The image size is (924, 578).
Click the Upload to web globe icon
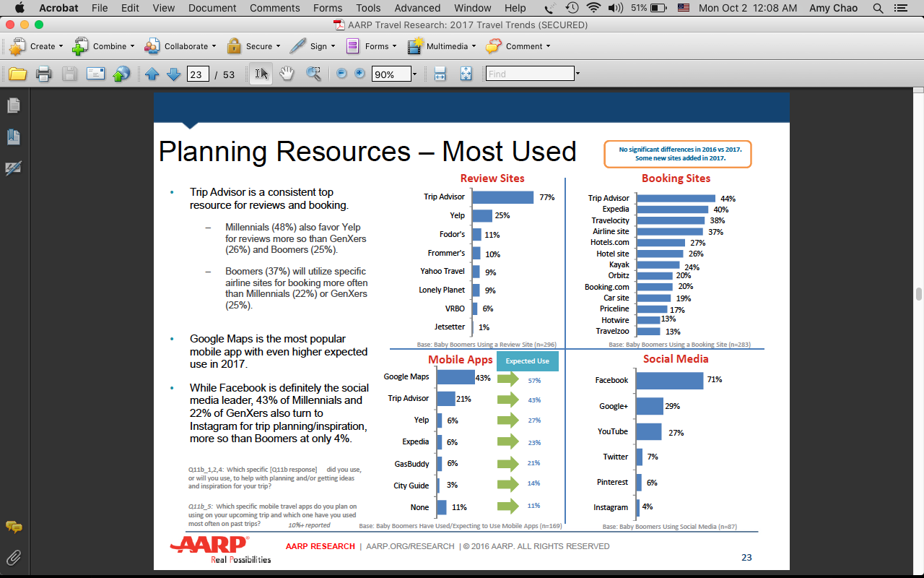click(121, 74)
